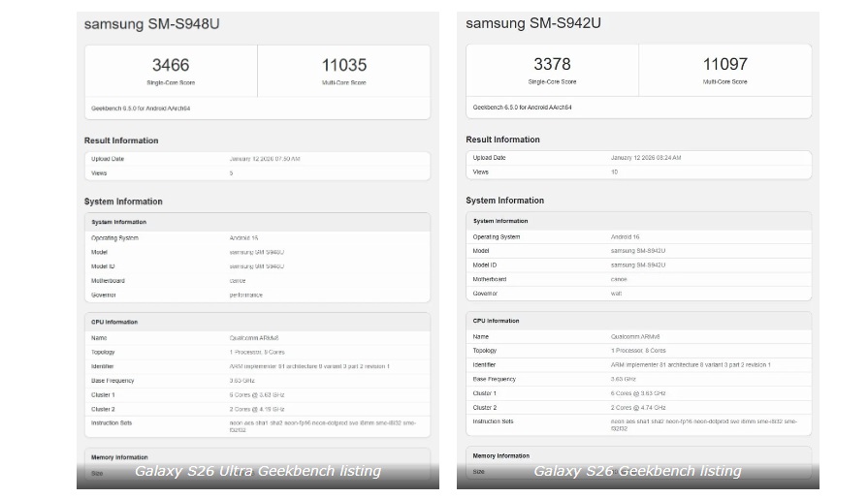
Task: Select Governor value 'walt'
Action: pyautogui.click(x=616, y=294)
